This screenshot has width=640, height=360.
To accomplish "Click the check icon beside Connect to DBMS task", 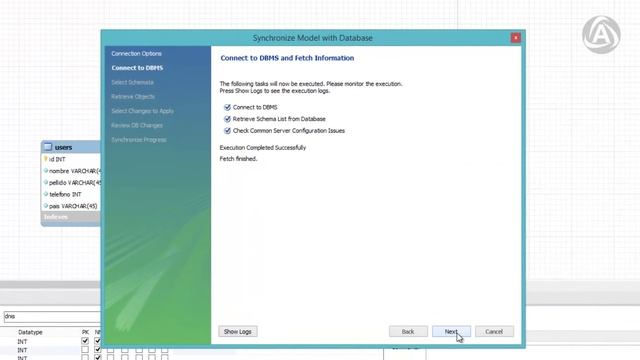I will 227,107.
